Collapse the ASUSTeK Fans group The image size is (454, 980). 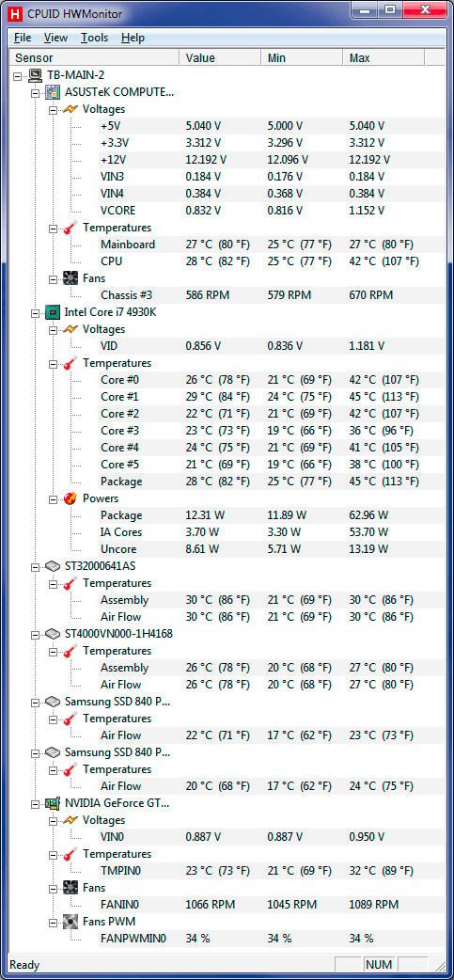pyautogui.click(x=54, y=278)
